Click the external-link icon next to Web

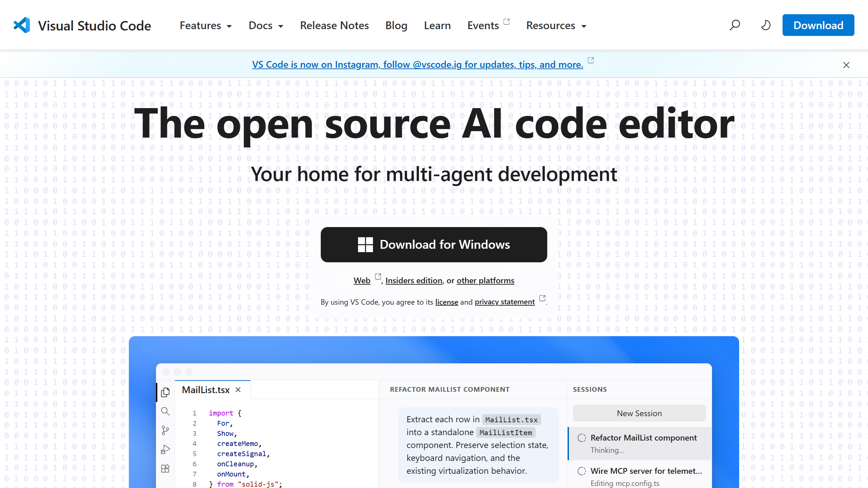tap(378, 277)
